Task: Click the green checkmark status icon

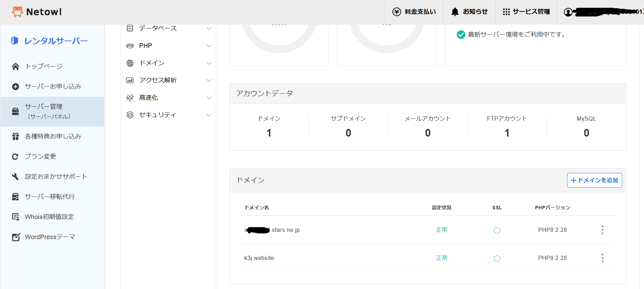Action: click(461, 35)
